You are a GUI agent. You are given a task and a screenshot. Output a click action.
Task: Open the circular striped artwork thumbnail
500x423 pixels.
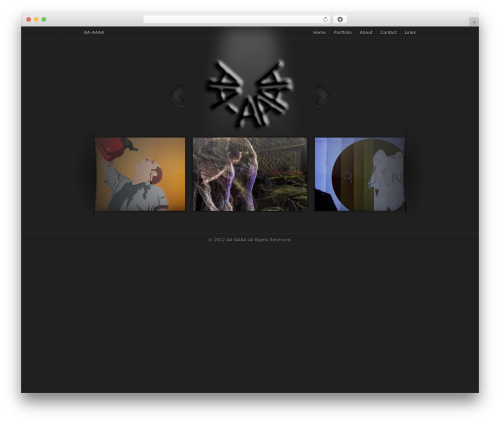tap(360, 174)
